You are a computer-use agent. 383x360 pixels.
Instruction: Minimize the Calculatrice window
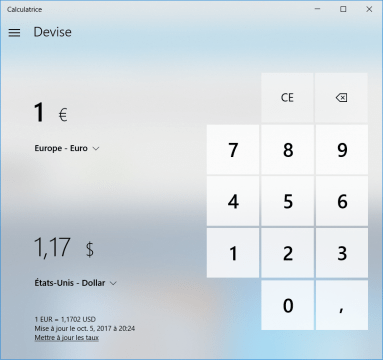tap(317, 9)
